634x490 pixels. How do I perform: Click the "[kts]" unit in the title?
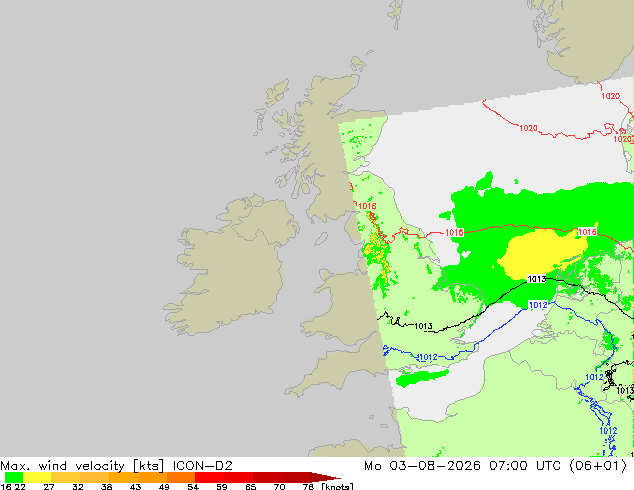(149, 466)
